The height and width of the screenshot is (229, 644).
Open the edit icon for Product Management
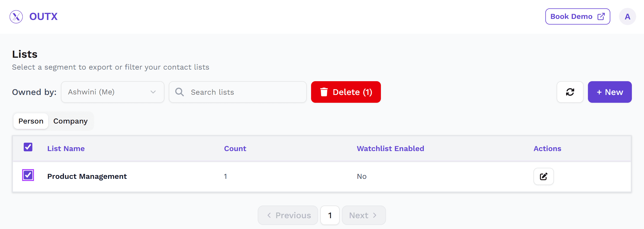(544, 176)
